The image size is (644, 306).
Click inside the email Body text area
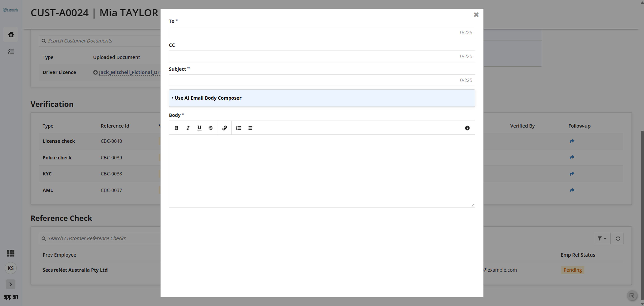[x=322, y=171]
